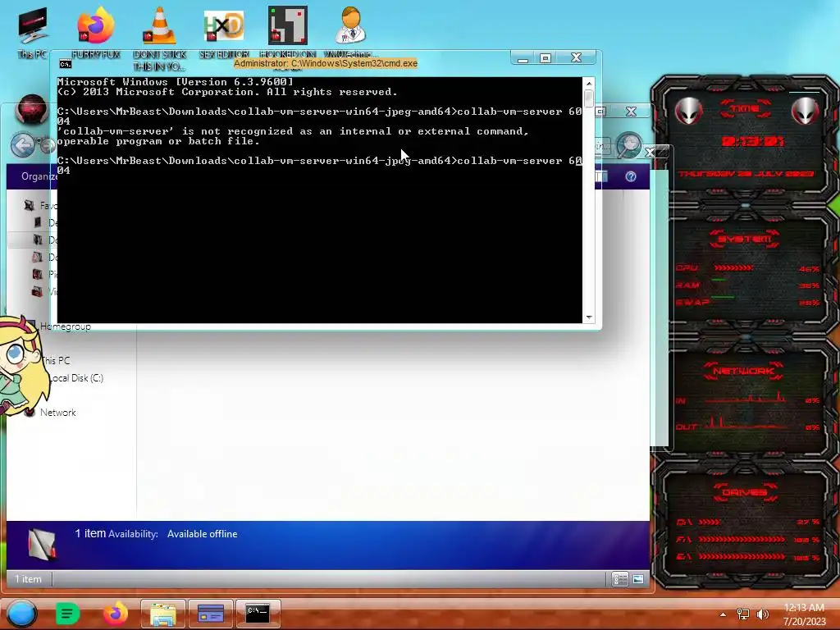Click the cmd scrollbar up arrow

589,83
